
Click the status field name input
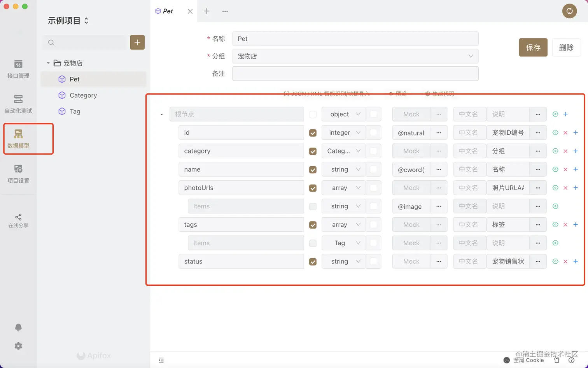tap(241, 262)
